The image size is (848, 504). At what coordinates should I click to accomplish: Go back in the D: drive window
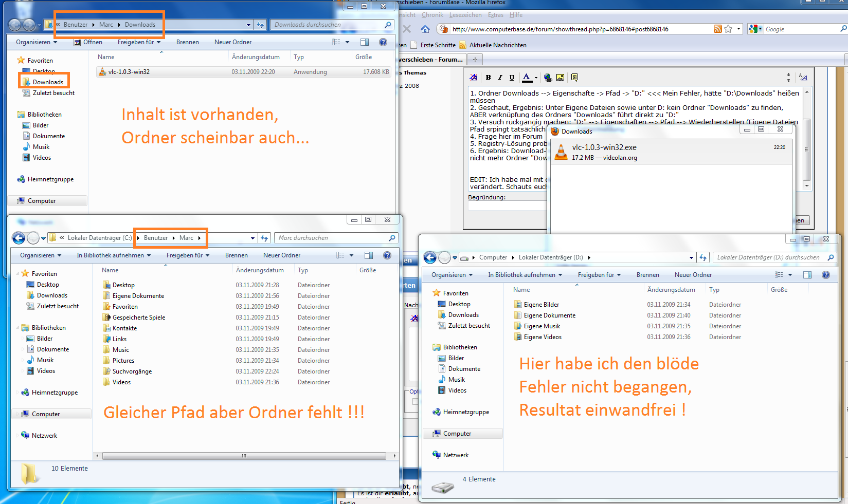click(430, 257)
